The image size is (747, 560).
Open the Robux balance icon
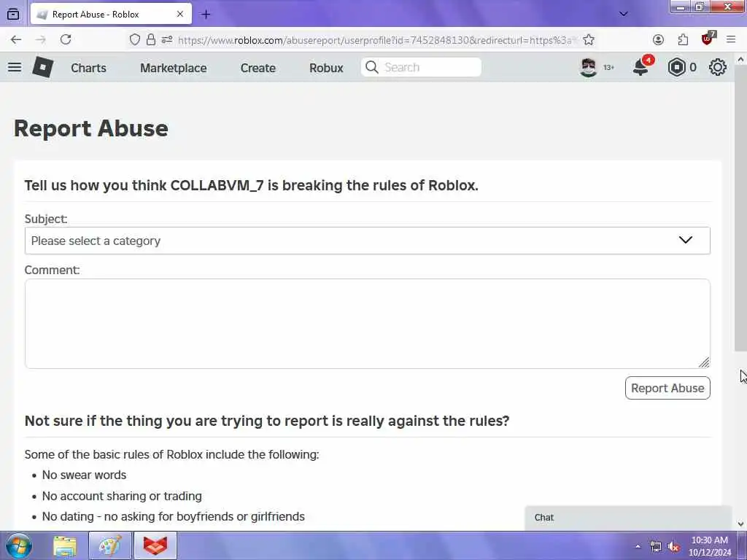(x=676, y=68)
